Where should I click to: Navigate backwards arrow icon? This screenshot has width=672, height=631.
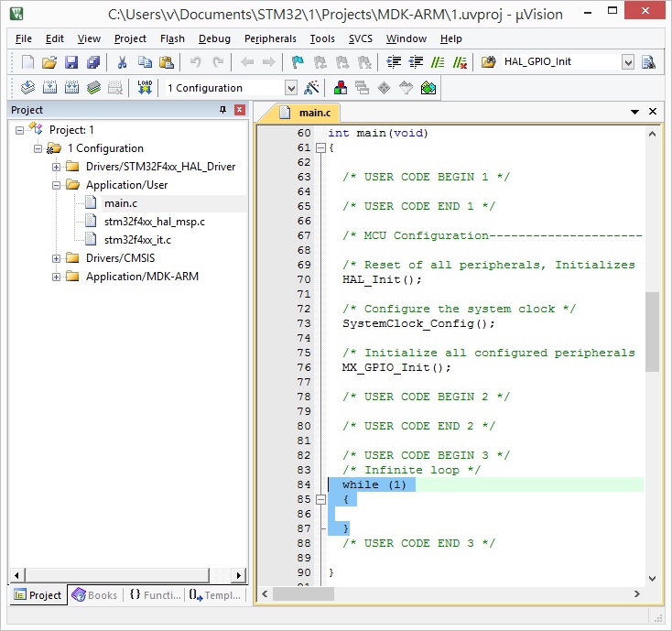[247, 62]
